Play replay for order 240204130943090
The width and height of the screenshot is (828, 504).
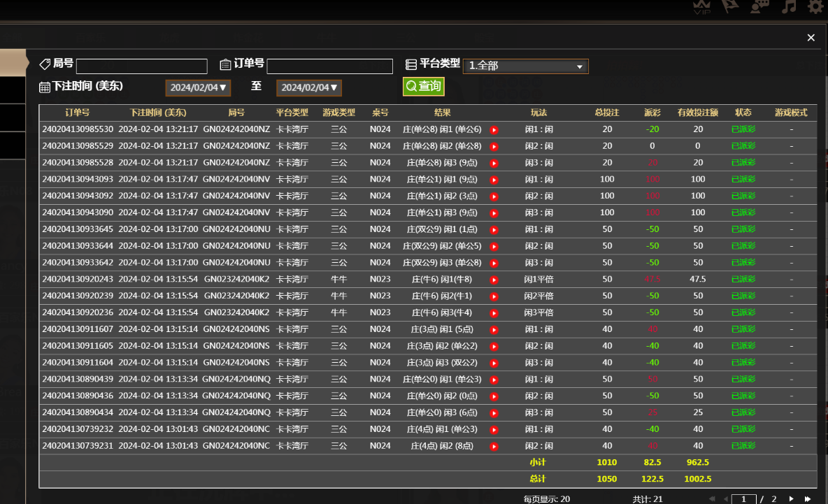[494, 213]
